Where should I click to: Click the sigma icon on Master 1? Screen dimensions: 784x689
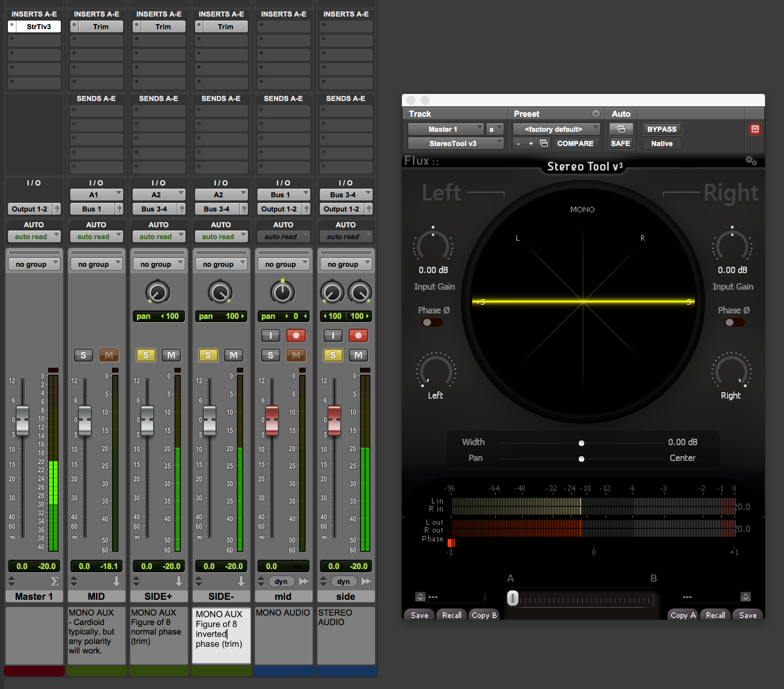point(54,581)
